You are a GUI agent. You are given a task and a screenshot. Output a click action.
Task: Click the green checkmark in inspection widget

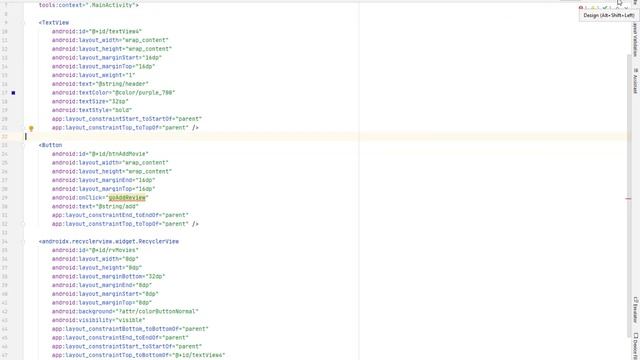pos(606,8)
